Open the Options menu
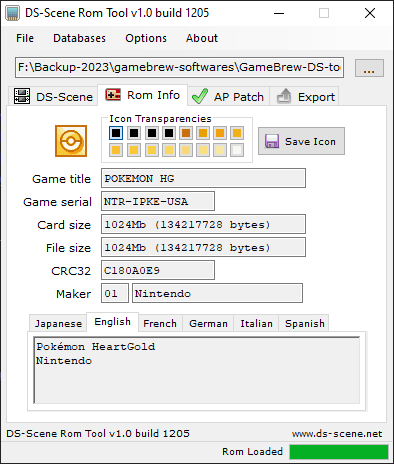This screenshot has width=394, height=464. click(x=146, y=38)
